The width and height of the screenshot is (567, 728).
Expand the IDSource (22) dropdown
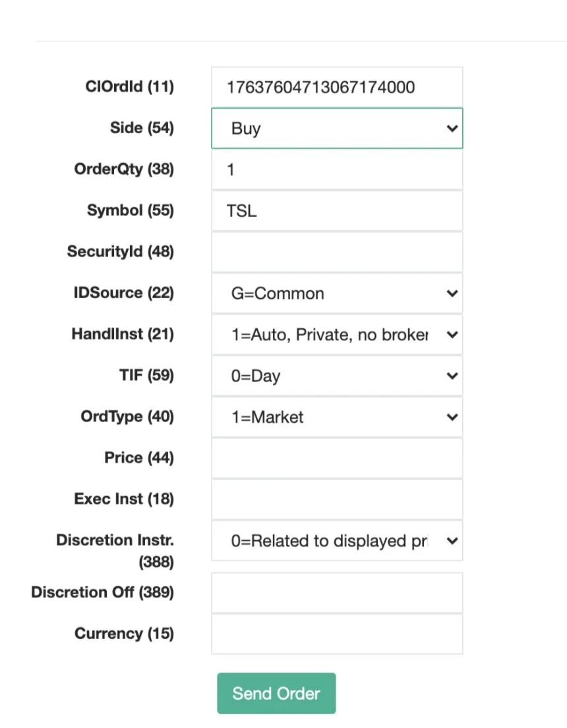(337, 293)
